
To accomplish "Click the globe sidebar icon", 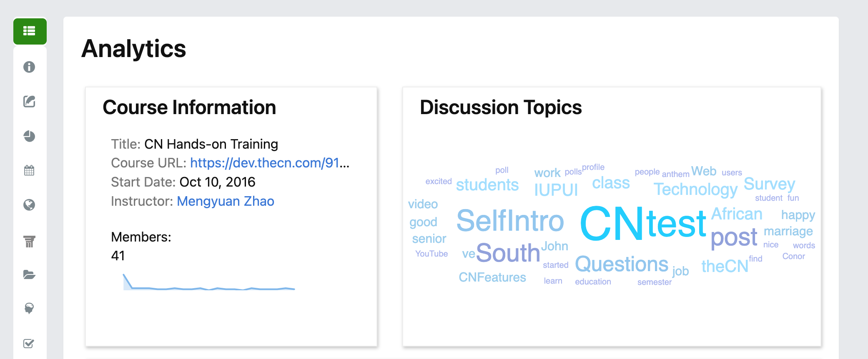I will (x=29, y=204).
